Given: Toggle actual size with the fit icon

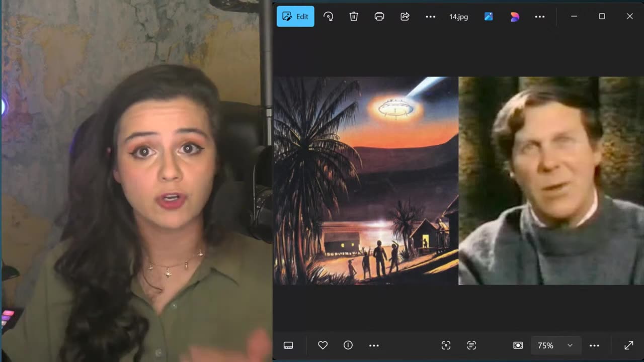Looking at the screenshot, I should [x=518, y=345].
